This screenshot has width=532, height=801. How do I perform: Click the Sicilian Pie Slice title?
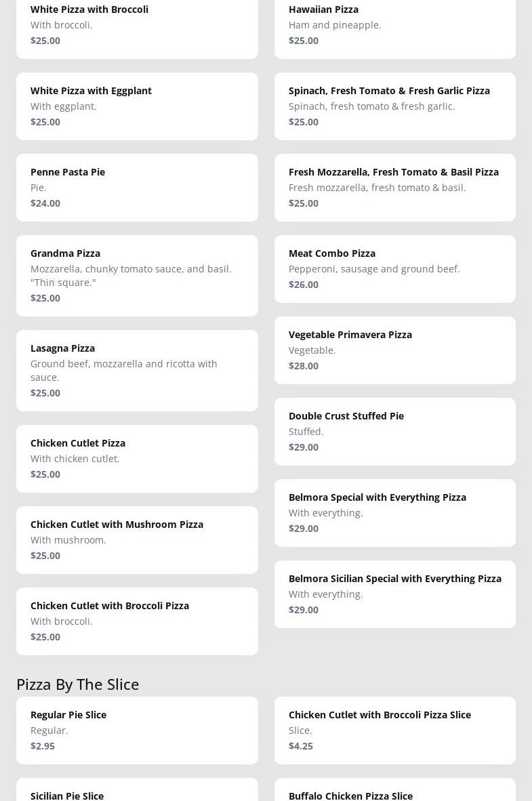67,796
